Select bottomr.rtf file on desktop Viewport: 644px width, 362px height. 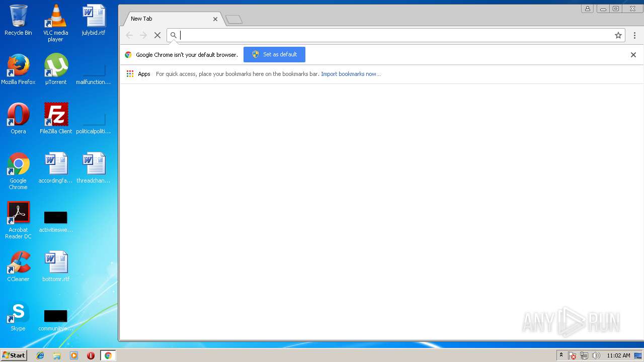click(56, 266)
